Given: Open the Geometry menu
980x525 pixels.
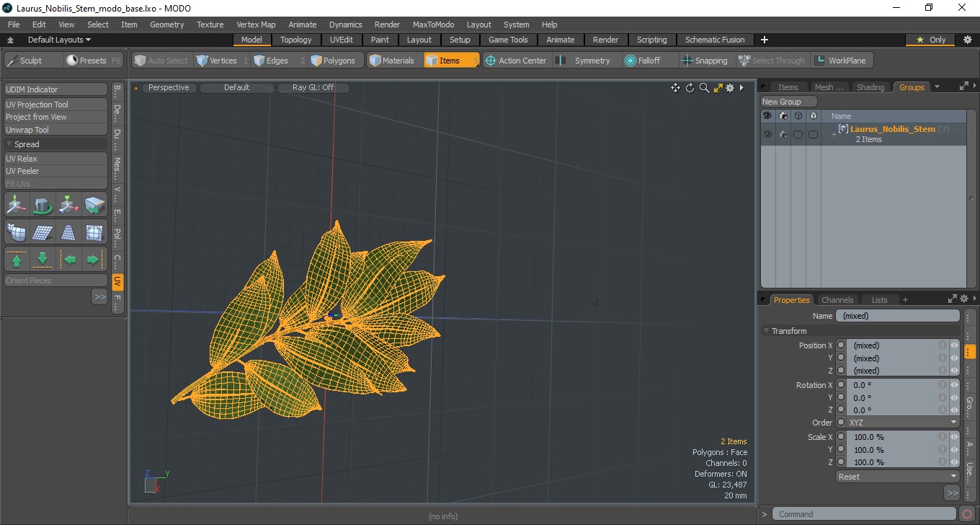Looking at the screenshot, I should [x=166, y=25].
